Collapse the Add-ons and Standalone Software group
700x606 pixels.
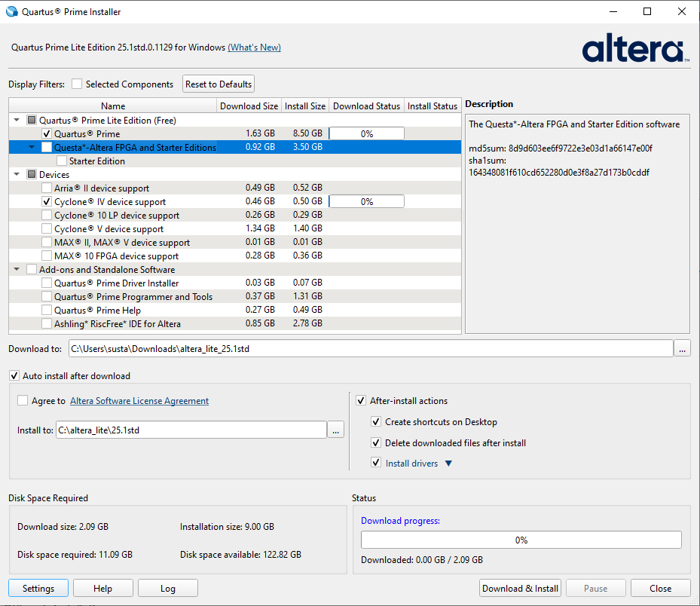(x=17, y=270)
